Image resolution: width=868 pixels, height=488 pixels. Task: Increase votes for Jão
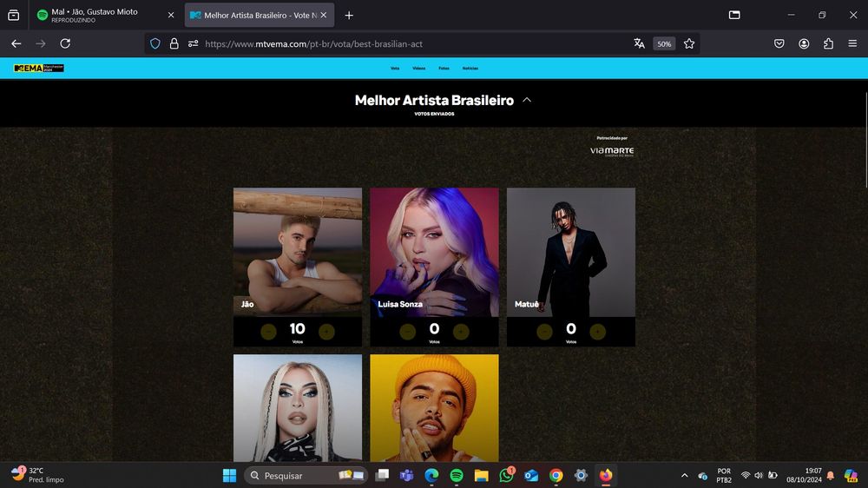pyautogui.click(x=326, y=331)
